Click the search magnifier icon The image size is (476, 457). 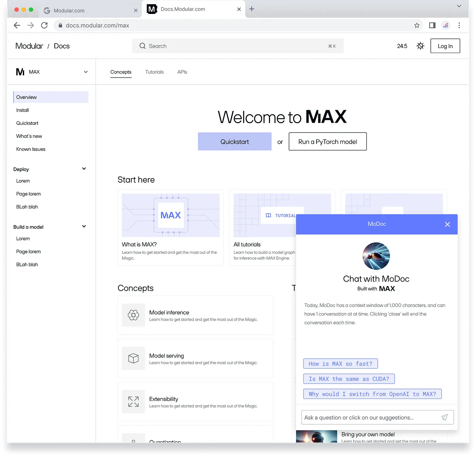click(142, 46)
